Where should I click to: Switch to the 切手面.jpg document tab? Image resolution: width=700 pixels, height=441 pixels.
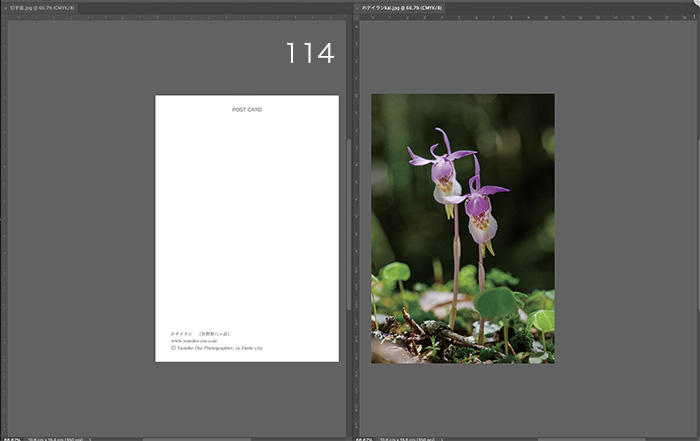(x=42, y=7)
